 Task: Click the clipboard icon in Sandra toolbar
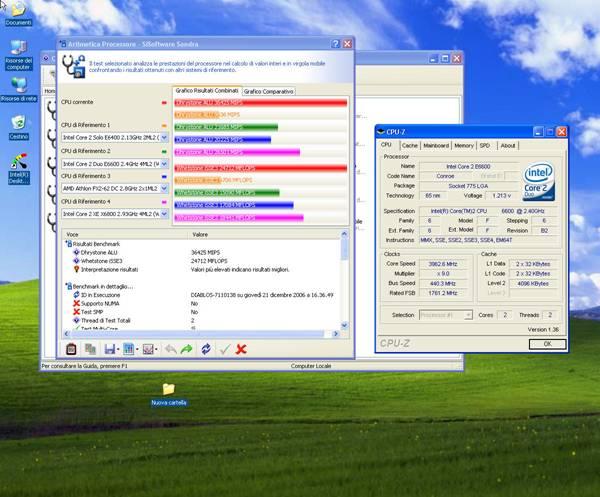(71, 349)
